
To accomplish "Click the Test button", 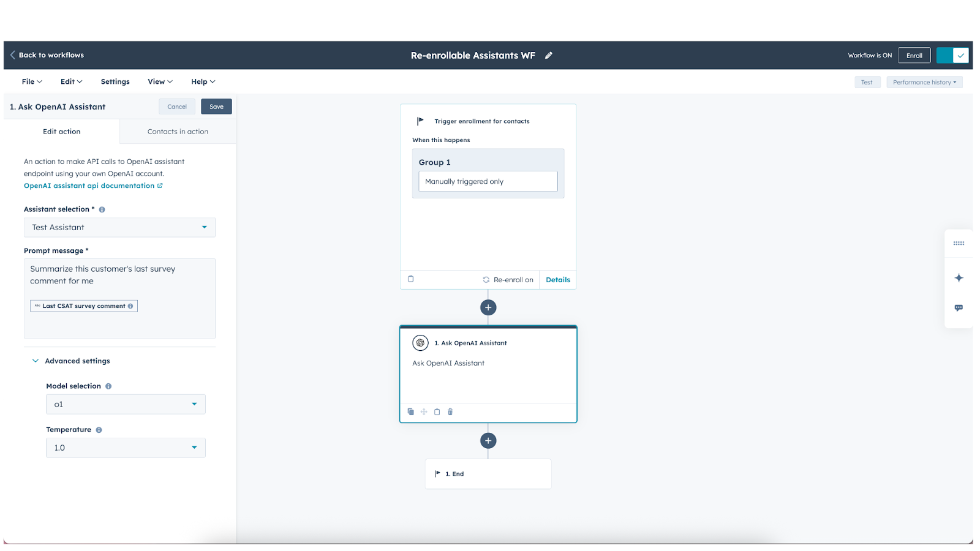I will pos(867,82).
